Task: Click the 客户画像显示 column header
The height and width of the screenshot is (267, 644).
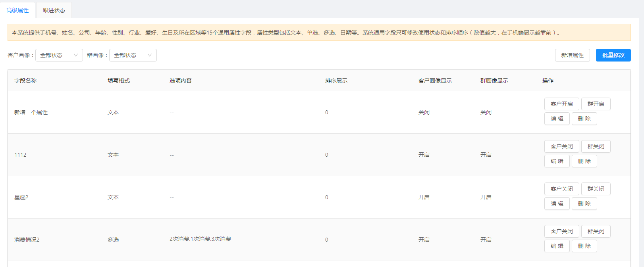Action: coord(435,81)
